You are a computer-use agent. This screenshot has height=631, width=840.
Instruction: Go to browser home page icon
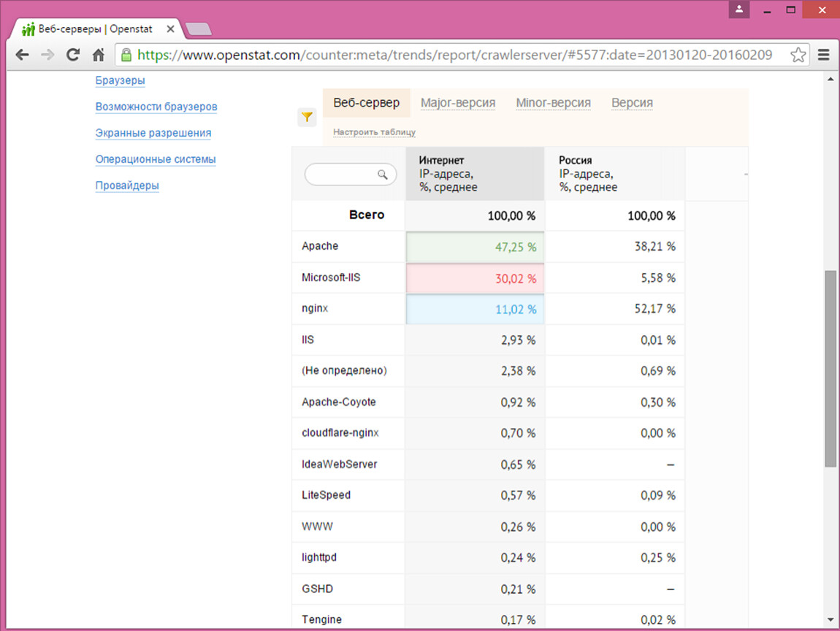coord(98,55)
